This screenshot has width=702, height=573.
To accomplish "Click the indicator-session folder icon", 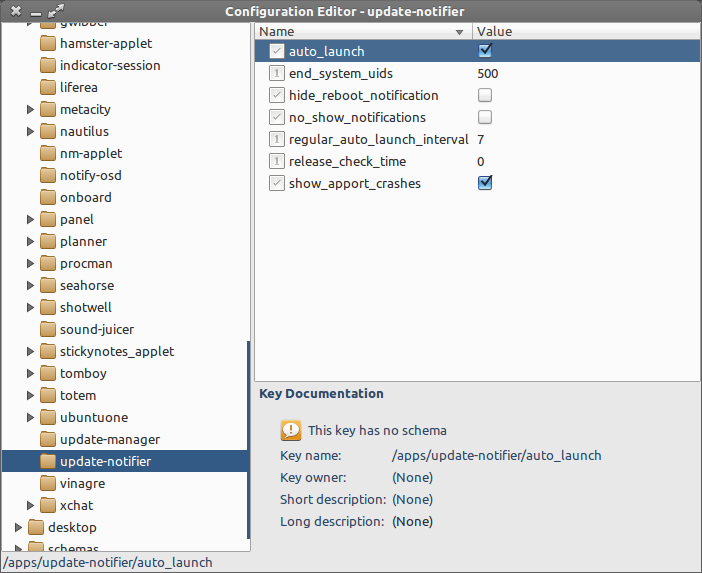I will (47, 65).
